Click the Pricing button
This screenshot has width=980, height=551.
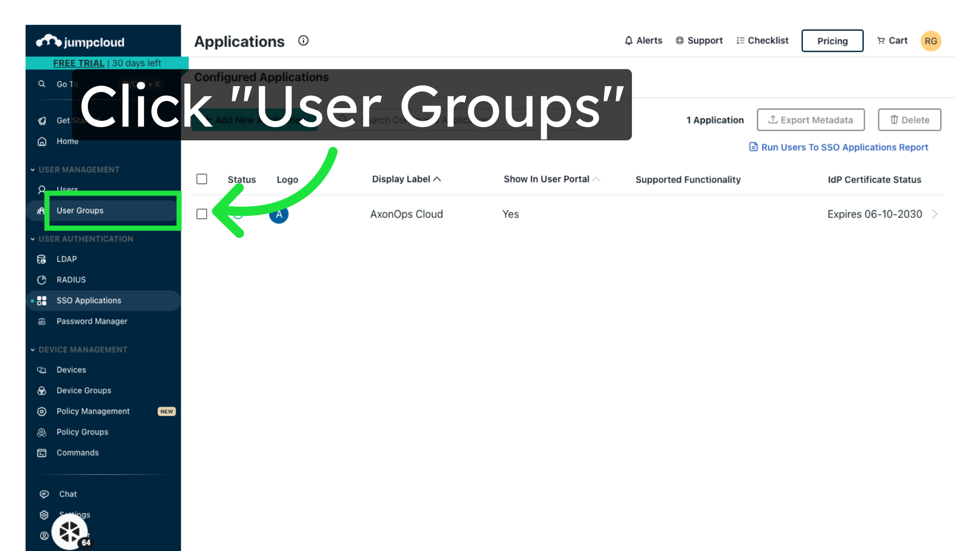click(832, 41)
